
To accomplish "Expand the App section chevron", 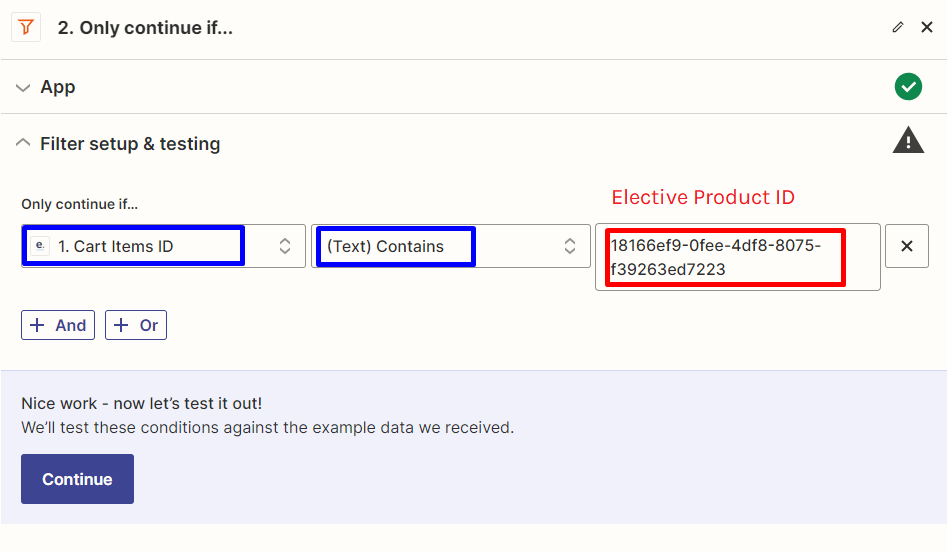I will pyautogui.click(x=23, y=88).
